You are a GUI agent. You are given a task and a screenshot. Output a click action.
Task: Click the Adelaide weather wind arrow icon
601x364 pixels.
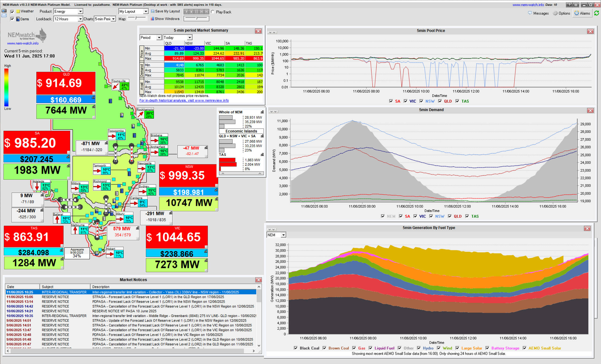37,187
